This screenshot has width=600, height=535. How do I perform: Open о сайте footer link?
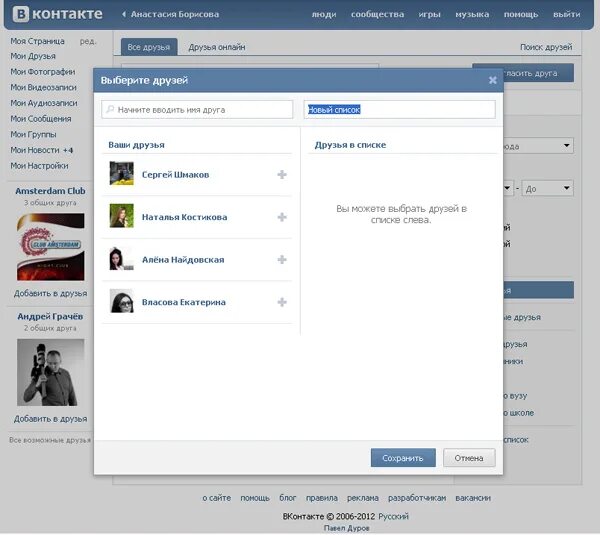click(217, 498)
